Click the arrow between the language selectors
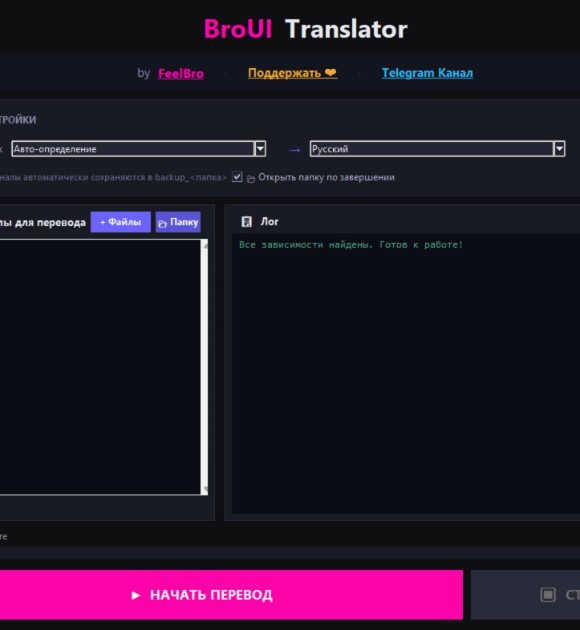 pyautogui.click(x=294, y=150)
